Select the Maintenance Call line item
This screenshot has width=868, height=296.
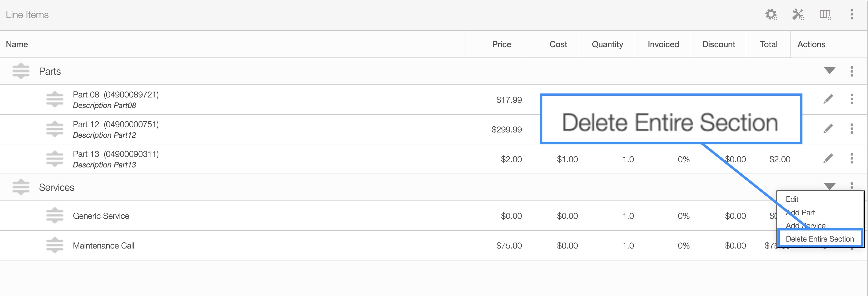103,245
